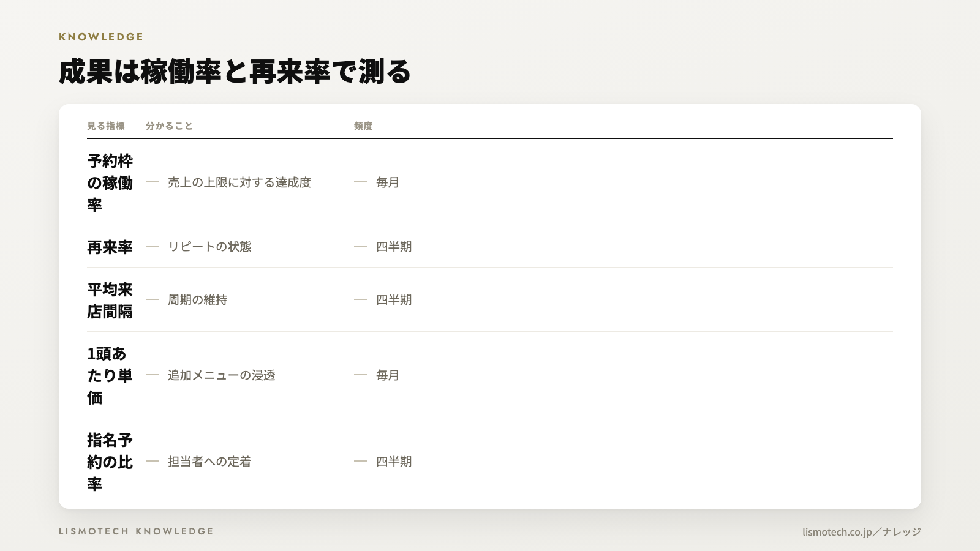Click 毎月 in the 予約枠の稼働率 row
Viewport: 980px width, 551px height.
coord(388,182)
